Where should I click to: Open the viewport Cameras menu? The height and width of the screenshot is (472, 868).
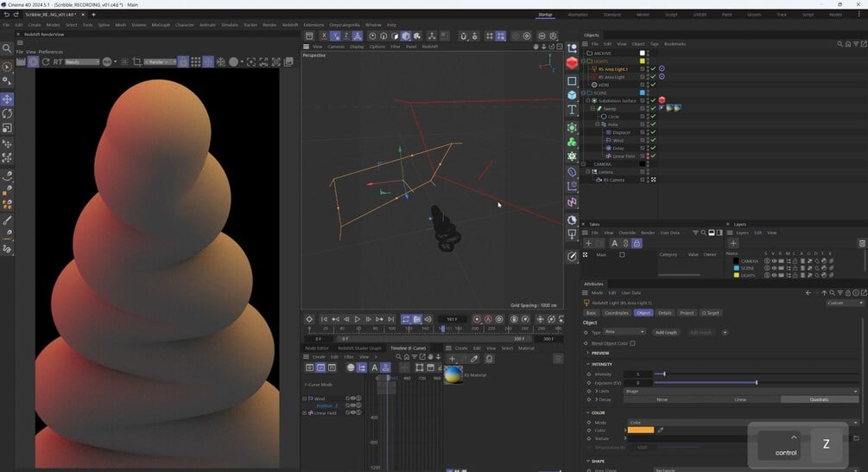[336, 47]
